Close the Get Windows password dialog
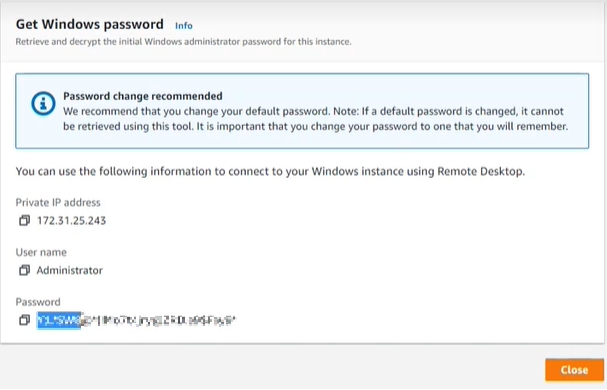This screenshot has height=390, width=607. click(x=574, y=370)
